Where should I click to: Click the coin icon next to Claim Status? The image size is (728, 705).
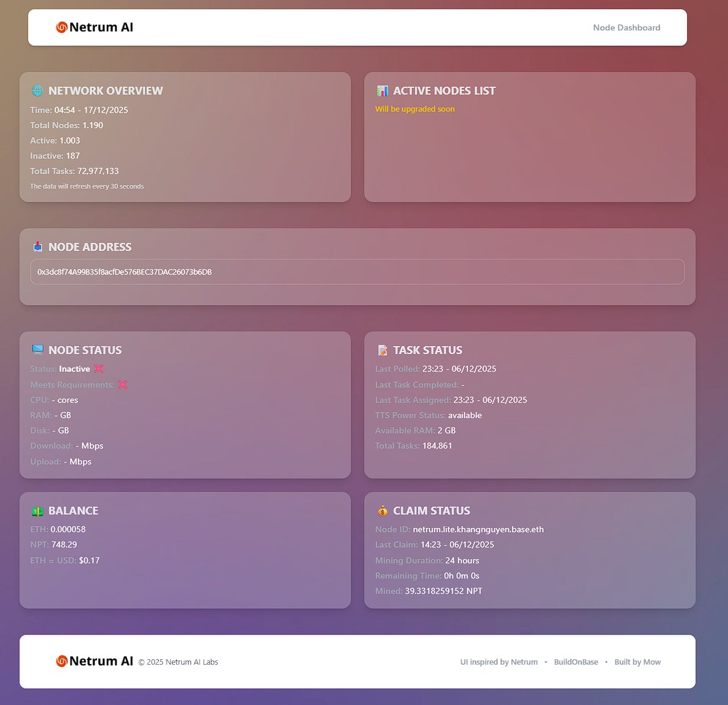(x=383, y=510)
